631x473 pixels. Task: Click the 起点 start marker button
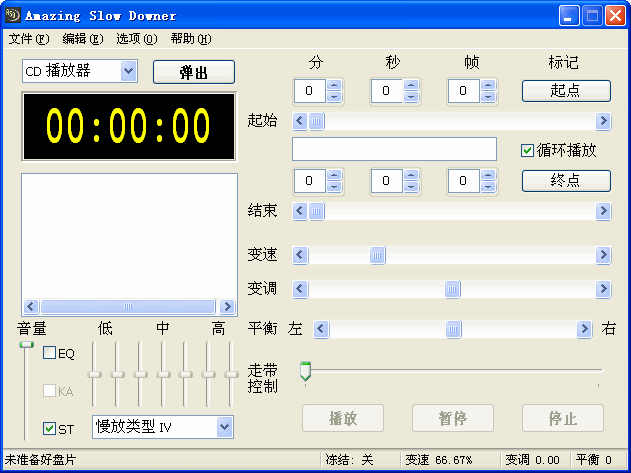566,91
